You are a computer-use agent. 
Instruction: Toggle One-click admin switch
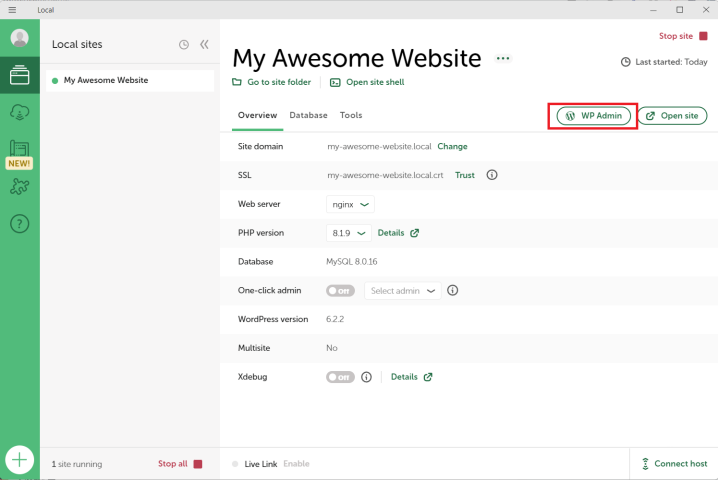[x=340, y=291]
